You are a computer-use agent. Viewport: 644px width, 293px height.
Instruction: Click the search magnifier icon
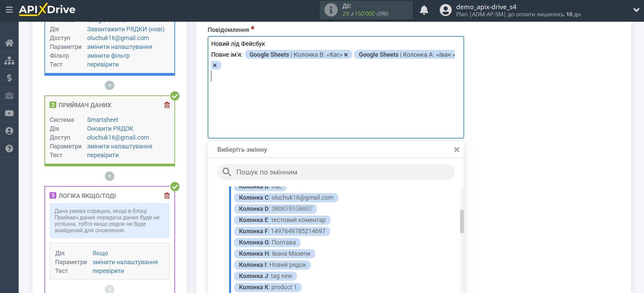227,172
